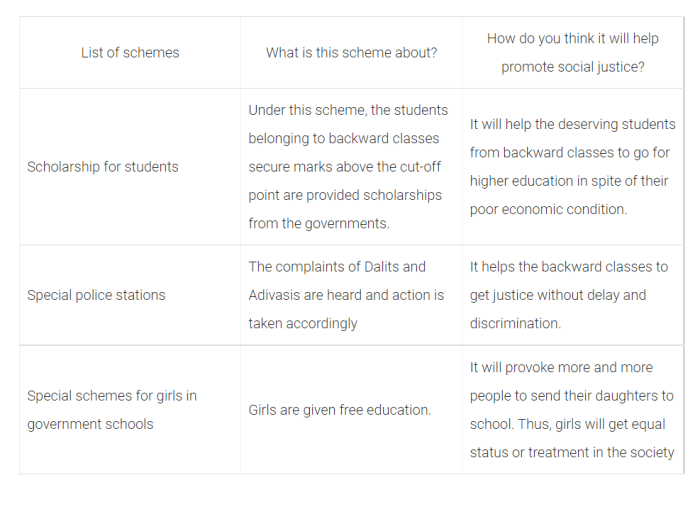Click the 'Girls are given free education.' text
The width and height of the screenshot is (700, 509).
pos(339,410)
